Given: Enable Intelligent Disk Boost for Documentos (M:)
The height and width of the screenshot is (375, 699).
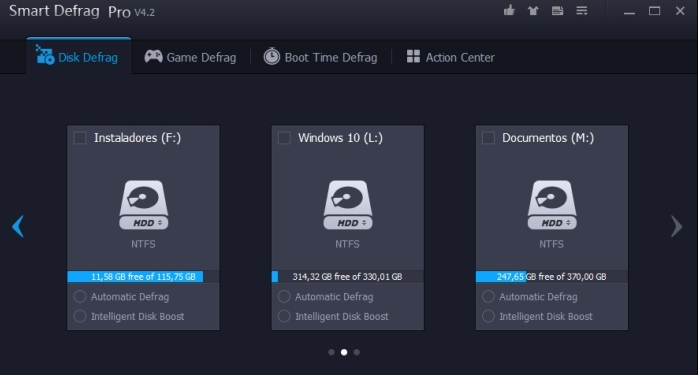Looking at the screenshot, I should point(488,316).
